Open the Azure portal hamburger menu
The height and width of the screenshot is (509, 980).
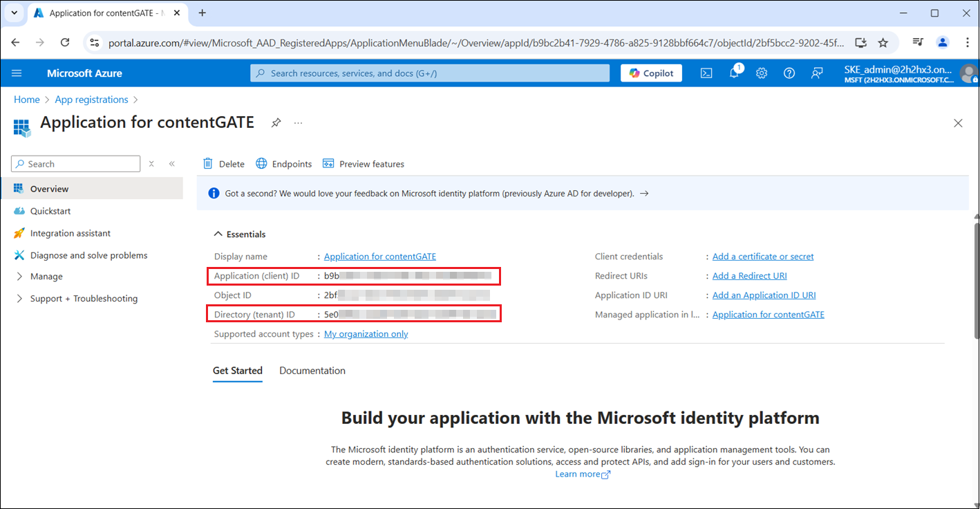pos(17,73)
